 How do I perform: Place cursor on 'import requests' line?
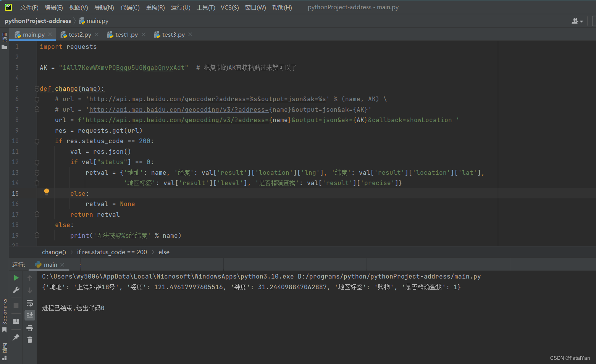pos(68,47)
